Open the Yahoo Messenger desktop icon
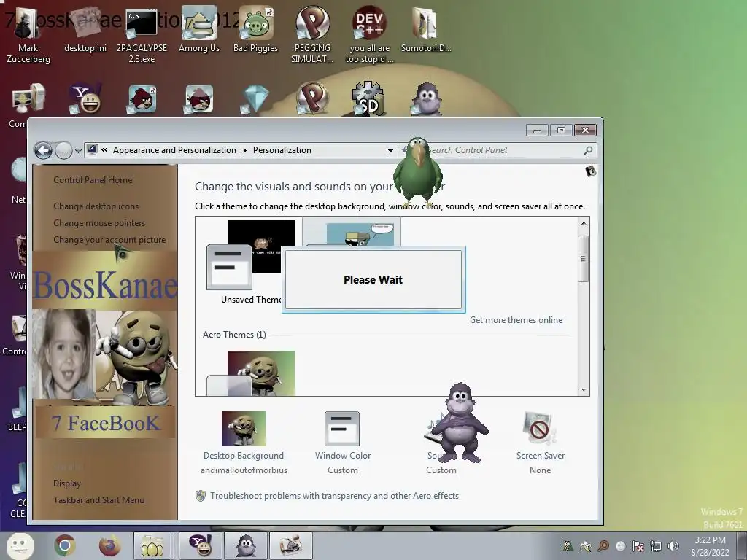747x560 pixels. tap(85, 98)
